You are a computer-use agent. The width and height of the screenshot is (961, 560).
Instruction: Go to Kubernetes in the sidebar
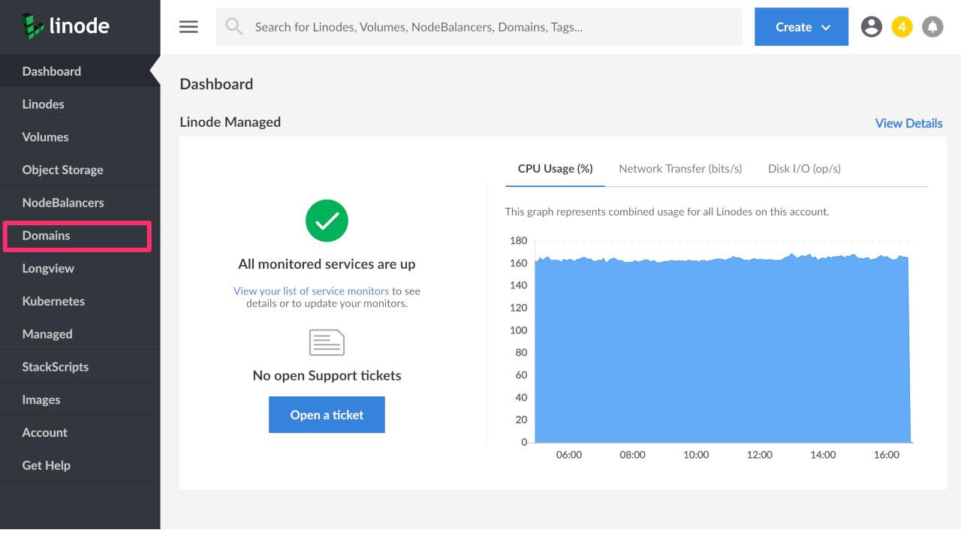point(53,301)
